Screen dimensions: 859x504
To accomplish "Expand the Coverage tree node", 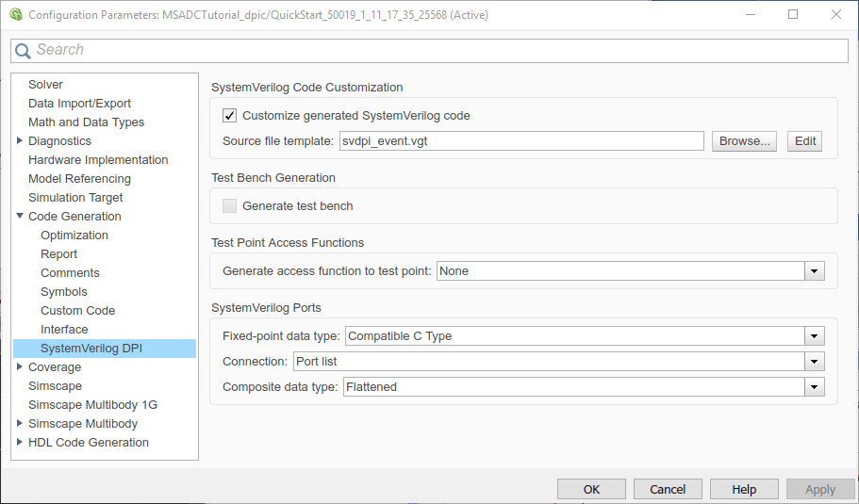I will point(20,367).
